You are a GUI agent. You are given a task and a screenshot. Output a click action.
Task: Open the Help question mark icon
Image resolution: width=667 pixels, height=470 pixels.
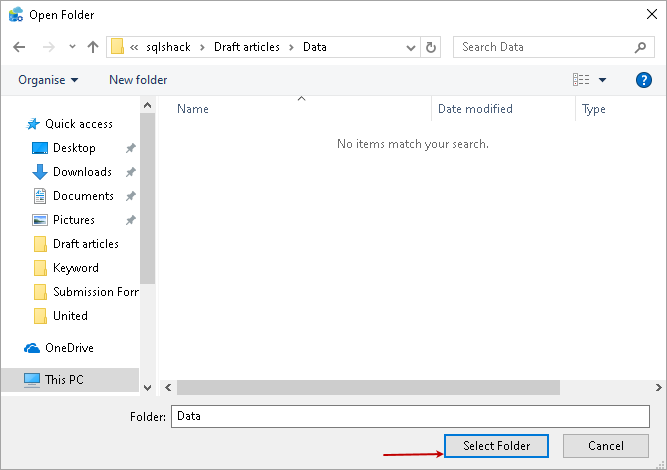click(644, 80)
